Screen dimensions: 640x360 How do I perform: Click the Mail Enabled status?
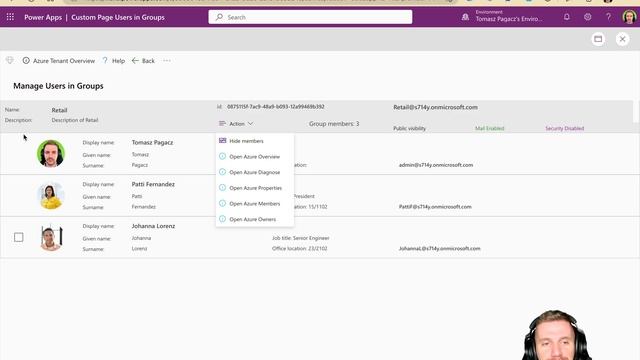489,128
